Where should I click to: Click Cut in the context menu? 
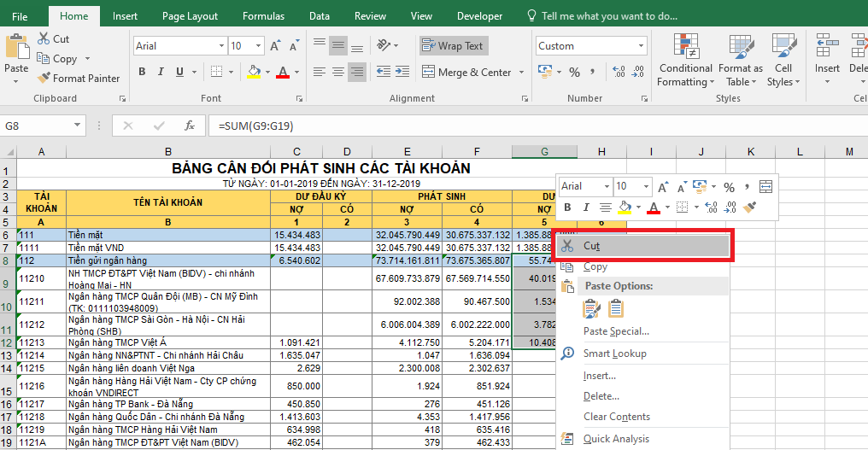591,245
